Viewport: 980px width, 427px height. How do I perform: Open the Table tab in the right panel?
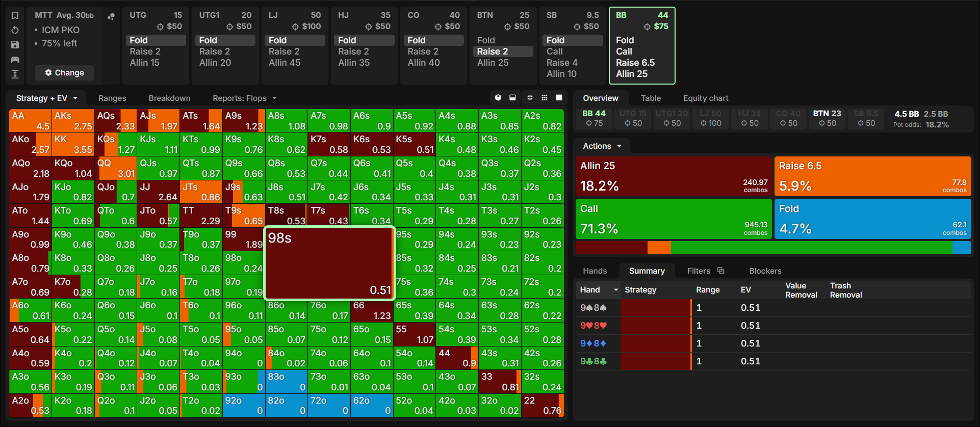coord(651,98)
